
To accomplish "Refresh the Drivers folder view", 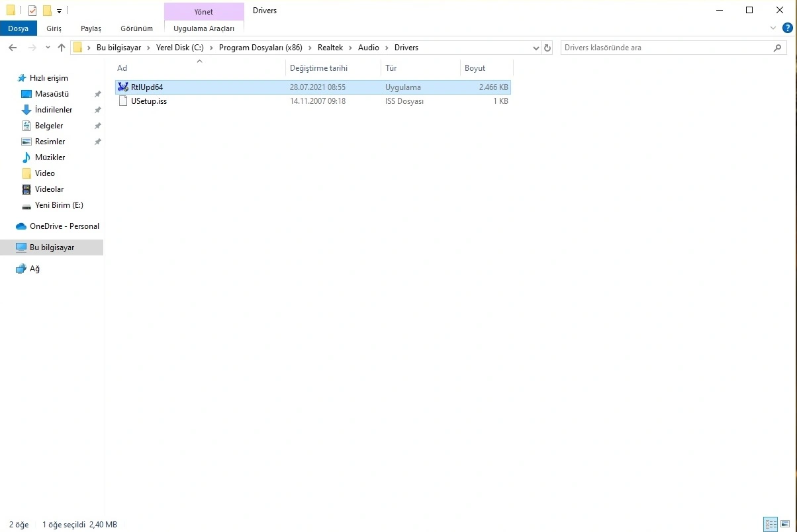I will [x=547, y=48].
